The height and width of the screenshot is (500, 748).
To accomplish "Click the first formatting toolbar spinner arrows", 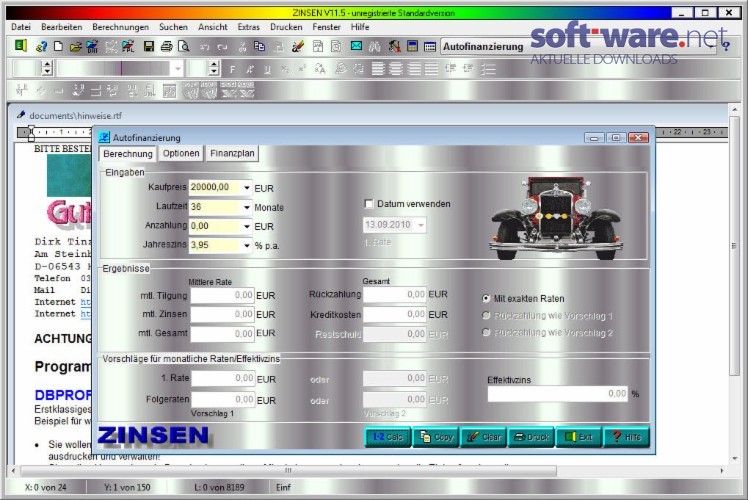I will [47, 69].
